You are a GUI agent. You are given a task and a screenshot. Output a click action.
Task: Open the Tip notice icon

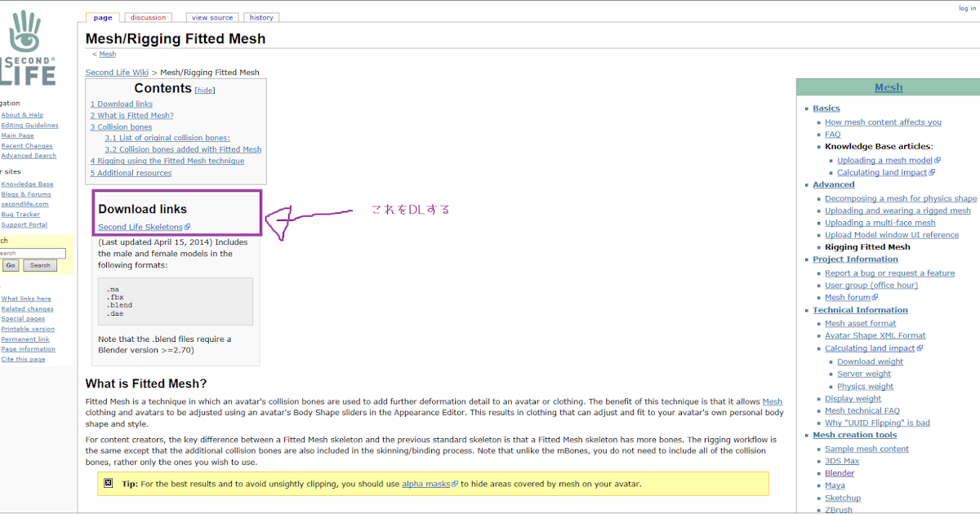point(109,483)
